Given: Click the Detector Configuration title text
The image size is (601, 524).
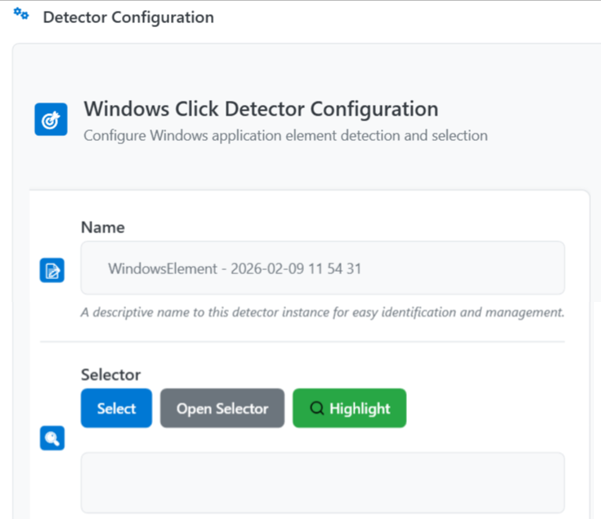Looking at the screenshot, I should click(x=128, y=17).
